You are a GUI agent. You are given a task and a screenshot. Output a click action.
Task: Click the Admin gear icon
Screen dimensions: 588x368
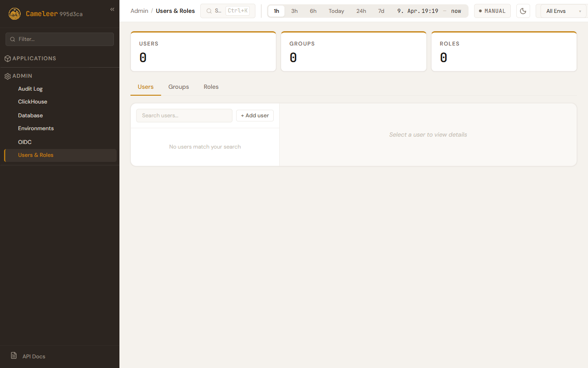pyautogui.click(x=7, y=76)
